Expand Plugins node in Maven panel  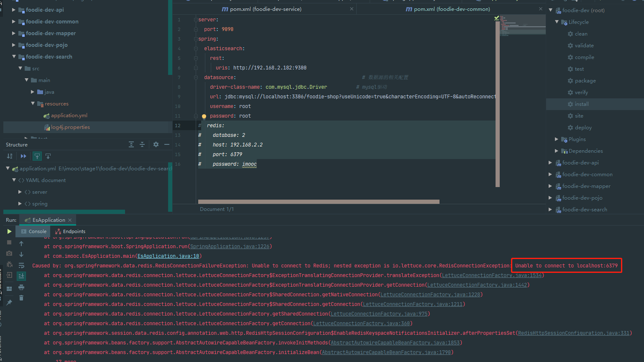[557, 139]
